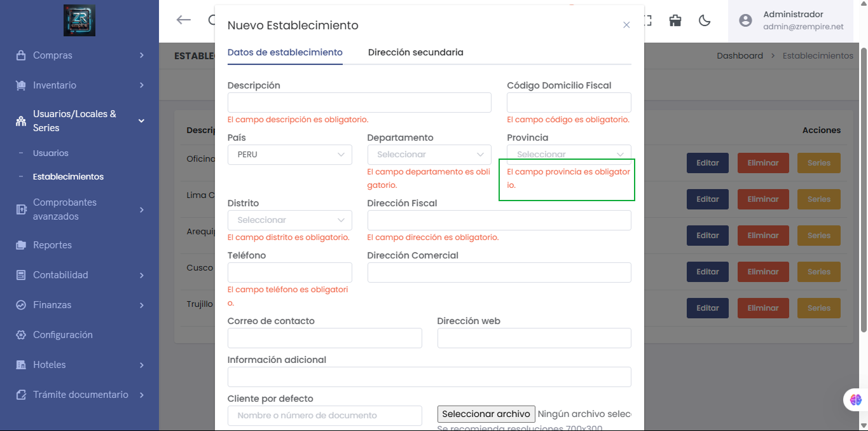Enter fullscreen using the brackets icon
868x431 pixels.
pyautogui.click(x=646, y=20)
